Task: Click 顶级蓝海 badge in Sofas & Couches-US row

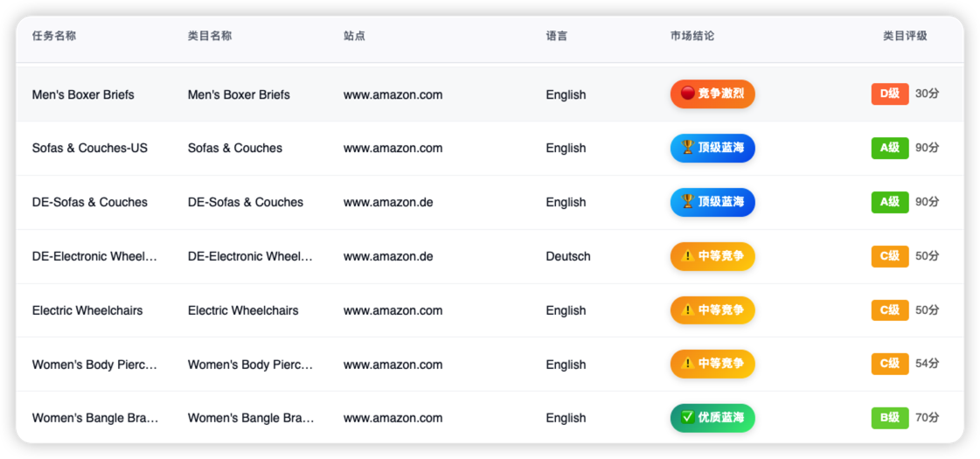Action: [712, 148]
